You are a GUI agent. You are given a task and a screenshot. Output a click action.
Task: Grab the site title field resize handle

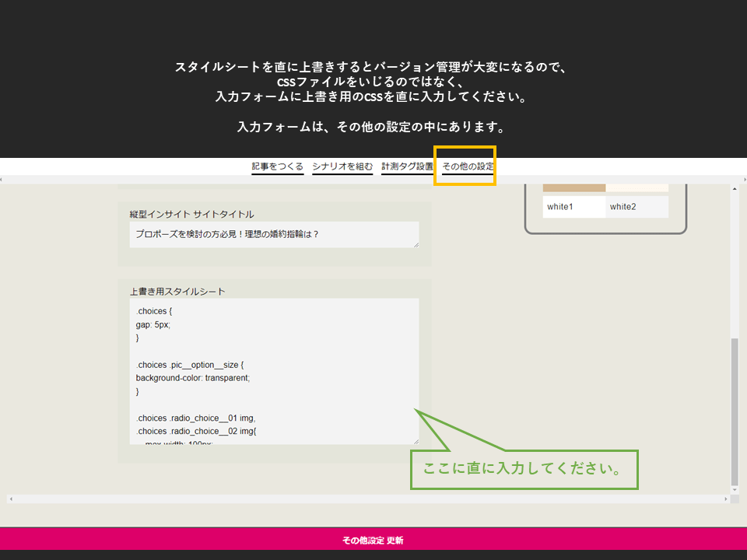coord(416,244)
